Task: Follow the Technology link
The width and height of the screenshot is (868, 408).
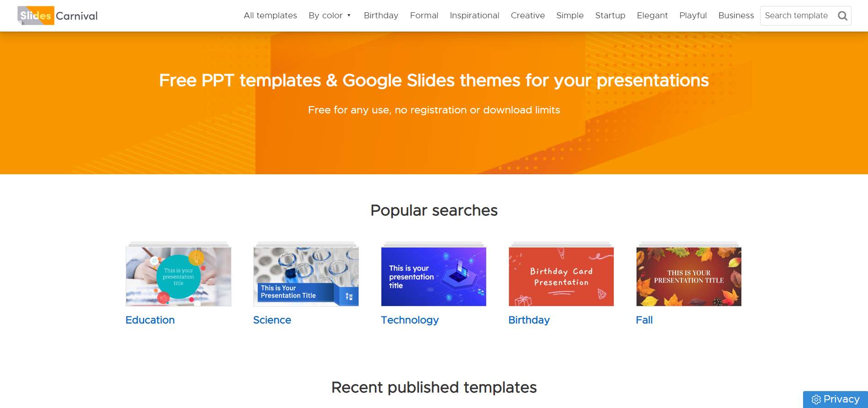Action: [x=410, y=320]
